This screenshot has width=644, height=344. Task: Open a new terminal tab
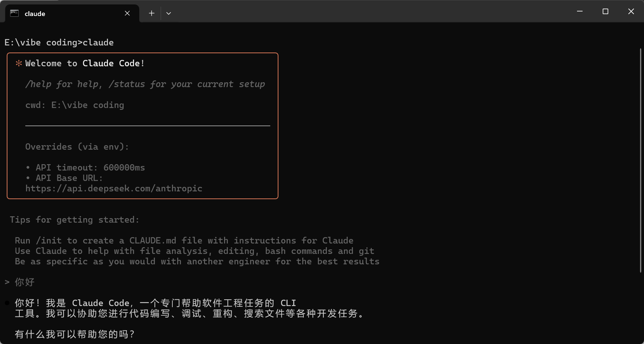pyautogui.click(x=152, y=13)
